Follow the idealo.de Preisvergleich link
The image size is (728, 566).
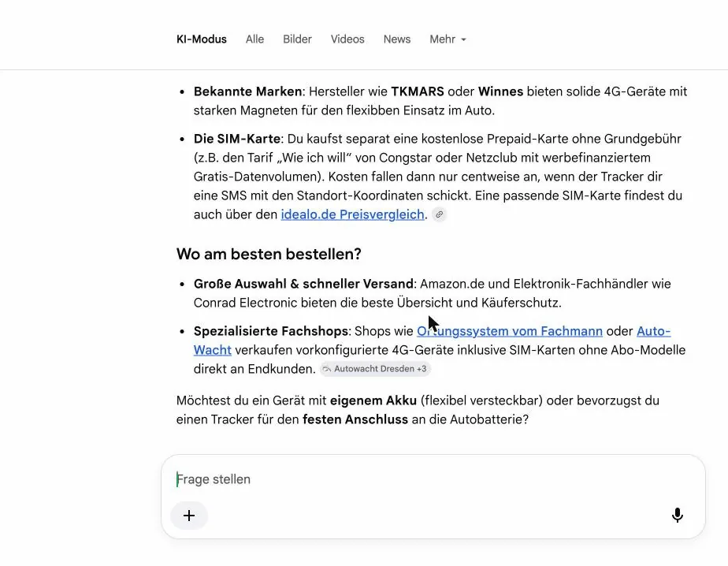pyautogui.click(x=352, y=214)
